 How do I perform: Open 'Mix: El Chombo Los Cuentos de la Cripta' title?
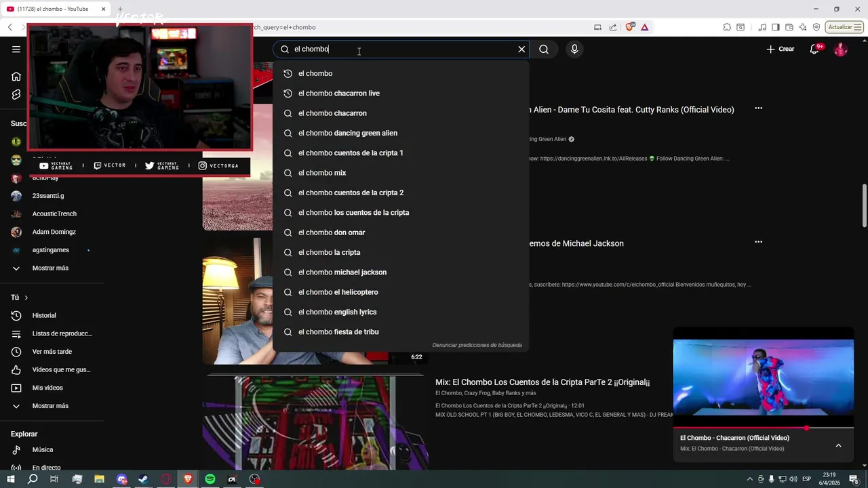pyautogui.click(x=542, y=382)
